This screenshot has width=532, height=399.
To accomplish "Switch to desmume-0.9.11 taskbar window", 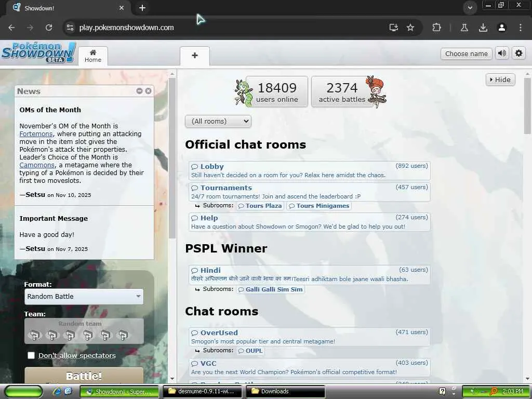I will pos(203,392).
